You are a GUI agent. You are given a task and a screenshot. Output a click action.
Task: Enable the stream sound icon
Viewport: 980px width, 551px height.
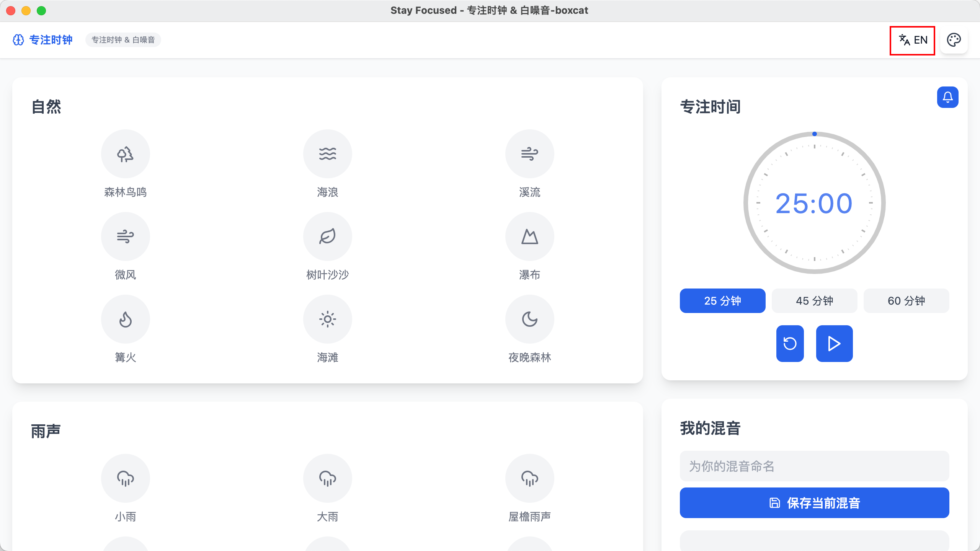tap(530, 154)
